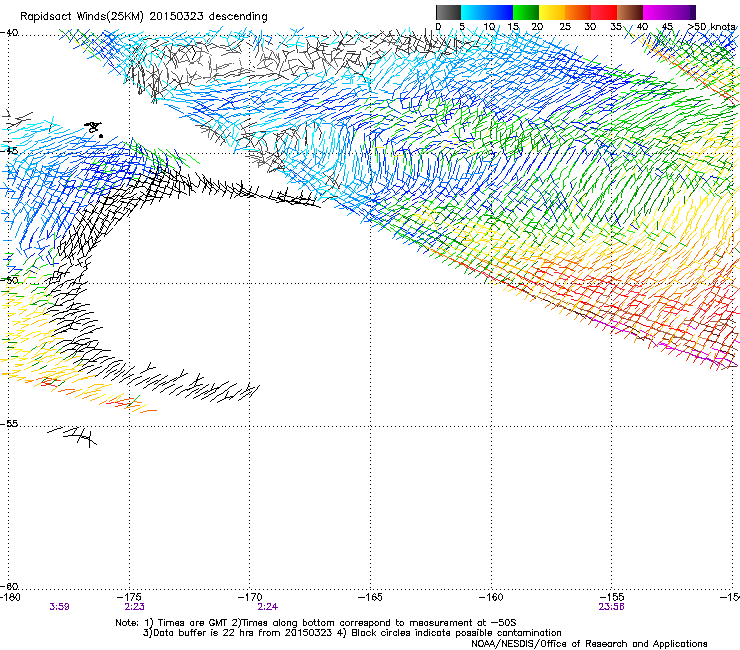This screenshot has height=650, width=740.
Task: Click the NOAA/NESDIS Office of Research credit
Action: click(589, 644)
